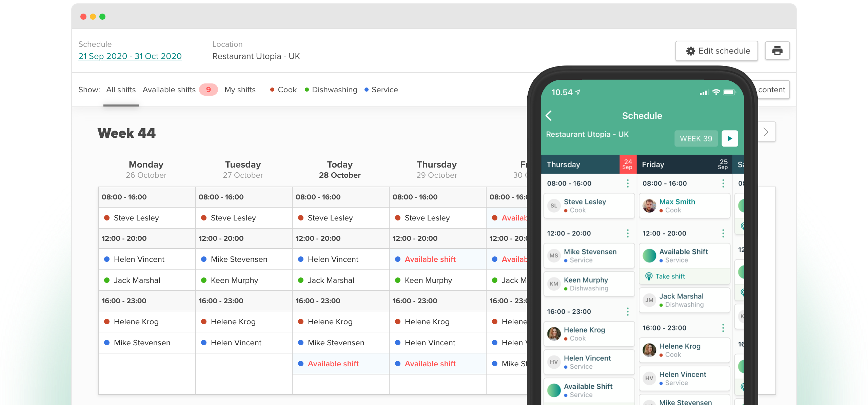Image resolution: width=868 pixels, height=405 pixels.
Task: Tap the Max Smith shift card on phone
Action: pos(684,206)
